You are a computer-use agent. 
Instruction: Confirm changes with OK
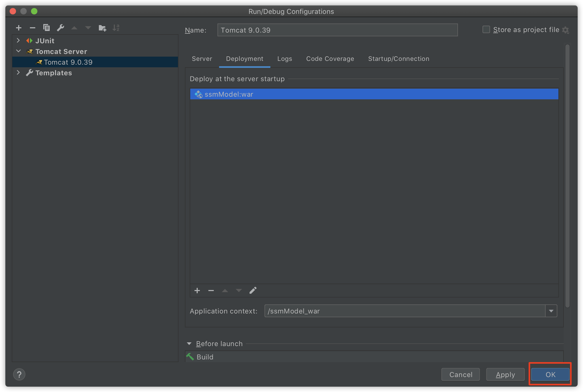click(x=550, y=374)
